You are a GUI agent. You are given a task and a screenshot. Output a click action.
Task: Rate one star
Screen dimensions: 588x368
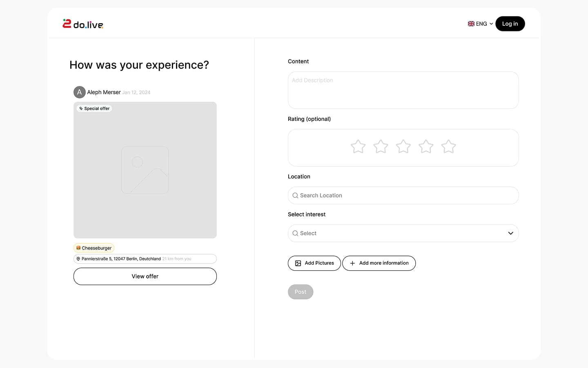click(358, 146)
